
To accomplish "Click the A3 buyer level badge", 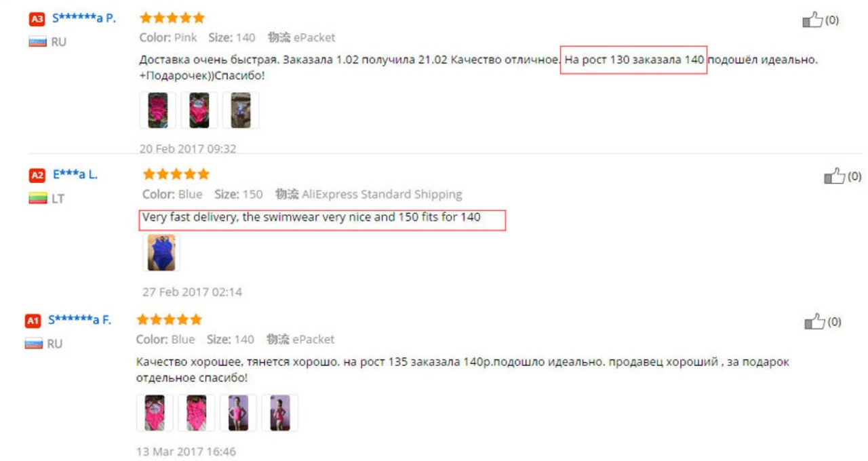I will 37,19.
